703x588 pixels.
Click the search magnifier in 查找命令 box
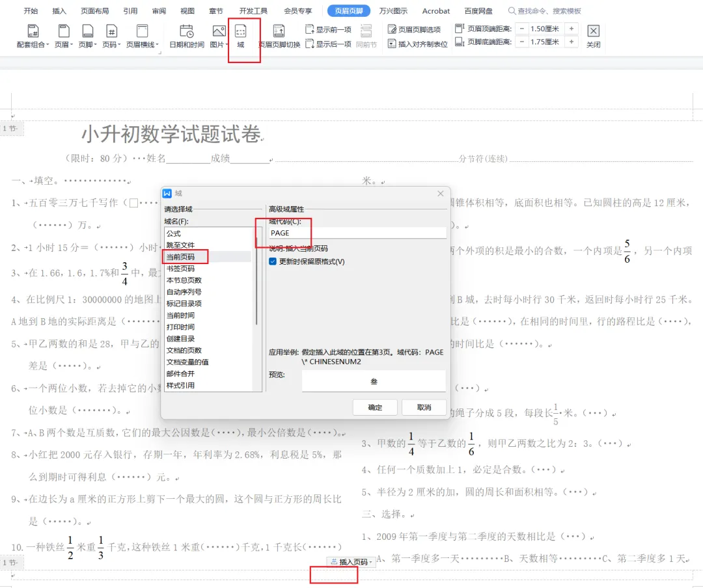click(x=511, y=11)
